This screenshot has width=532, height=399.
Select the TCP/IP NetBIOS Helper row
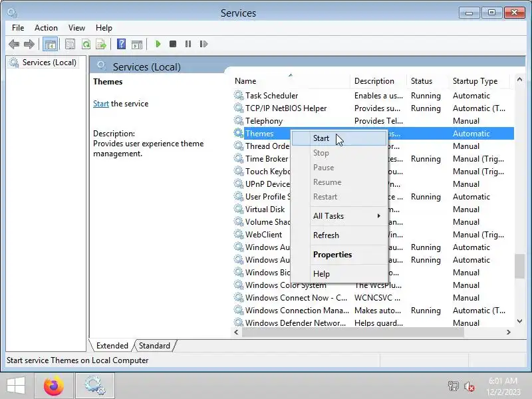tap(373, 108)
